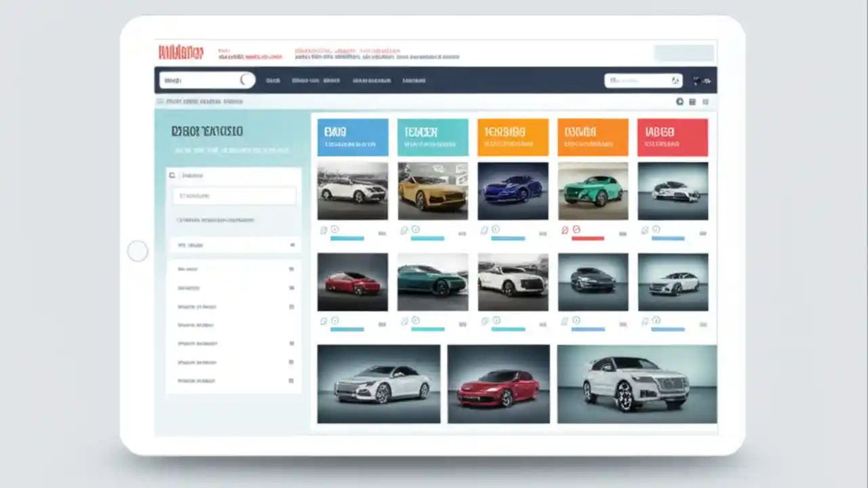
Task: Click the red site logo in the top-left corner
Action: (x=182, y=52)
